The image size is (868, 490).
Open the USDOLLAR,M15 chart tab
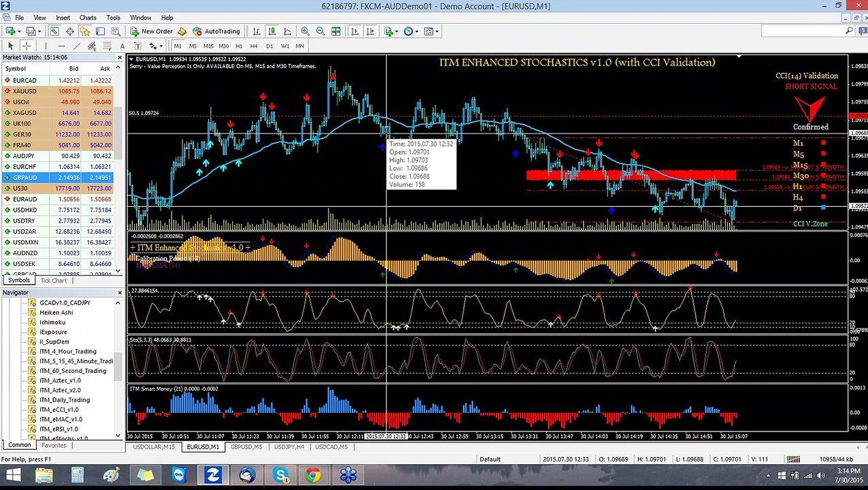154,447
